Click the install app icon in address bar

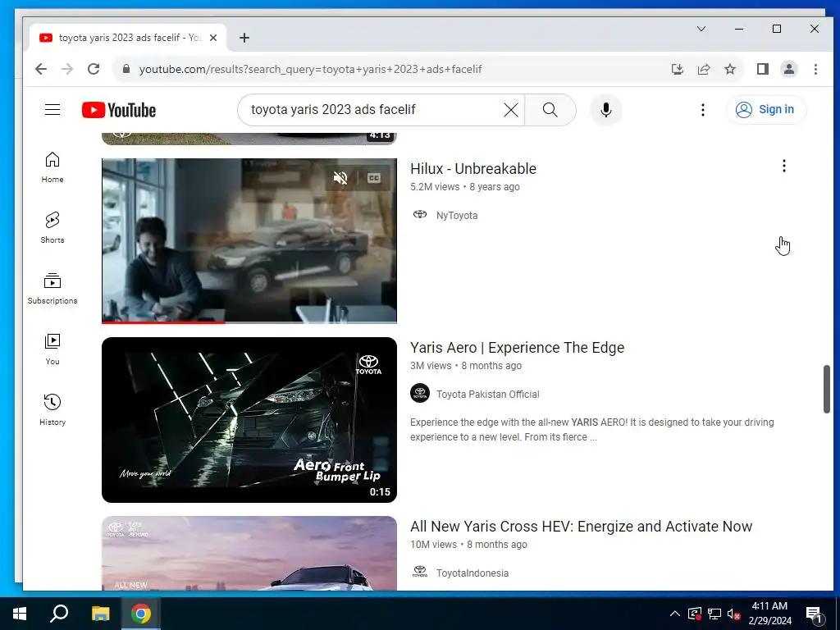[x=677, y=69]
